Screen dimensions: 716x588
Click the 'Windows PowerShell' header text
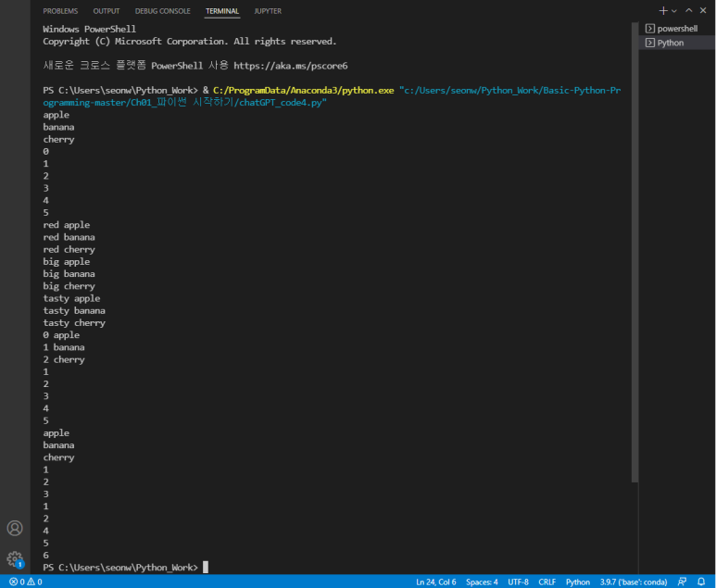(90, 30)
